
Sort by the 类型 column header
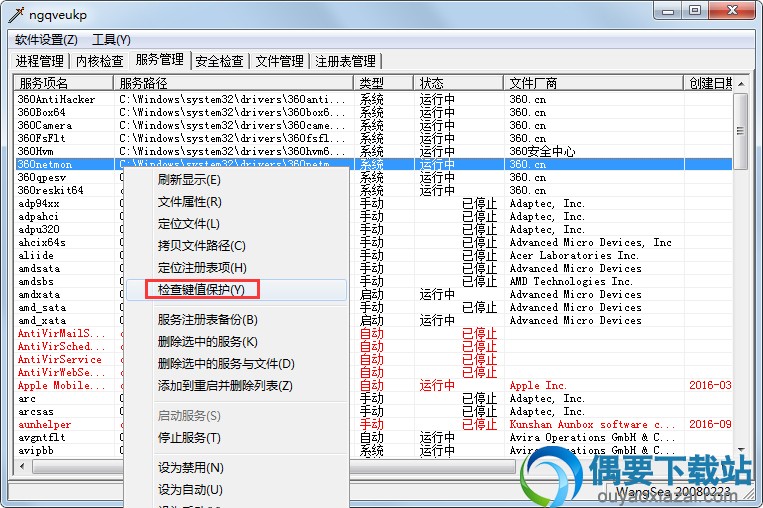383,83
